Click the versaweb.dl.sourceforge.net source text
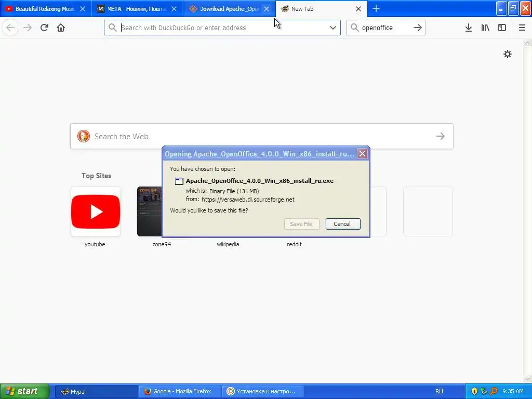 pos(248,199)
